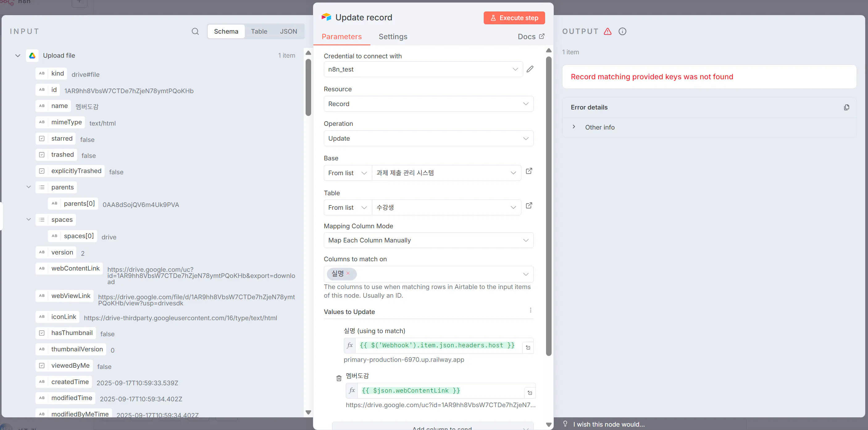
Task: Click the input search magnifier icon
Action: [x=195, y=31]
